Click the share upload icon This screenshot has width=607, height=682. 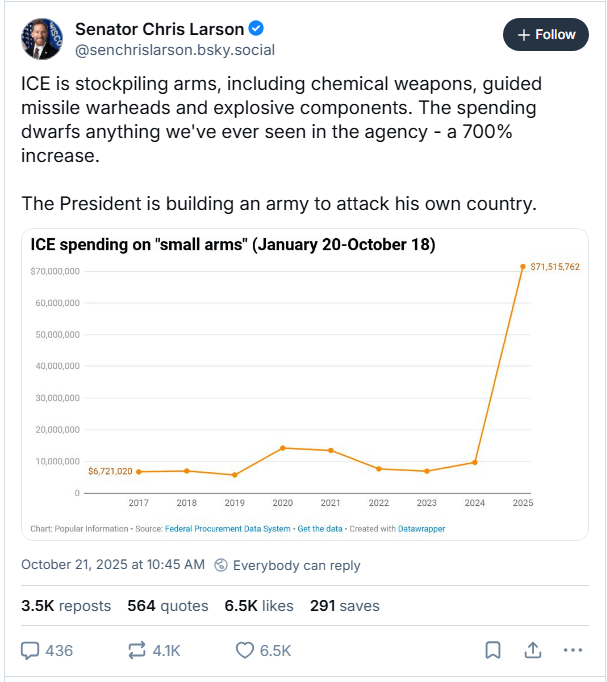(532, 650)
